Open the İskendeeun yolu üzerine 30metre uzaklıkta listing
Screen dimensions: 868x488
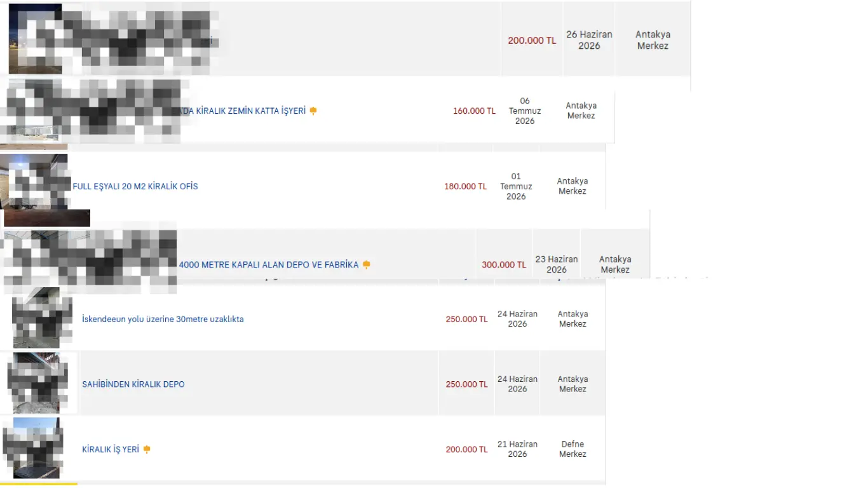[163, 319]
